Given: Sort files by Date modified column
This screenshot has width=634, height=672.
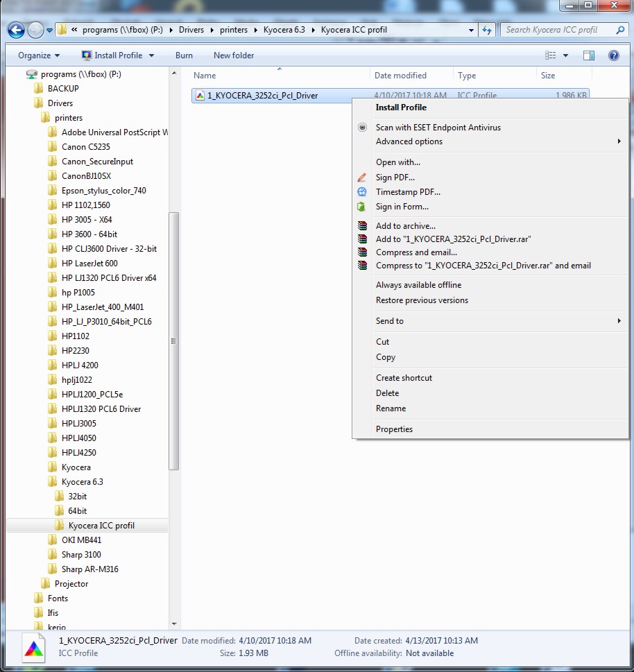Looking at the screenshot, I should click(400, 76).
